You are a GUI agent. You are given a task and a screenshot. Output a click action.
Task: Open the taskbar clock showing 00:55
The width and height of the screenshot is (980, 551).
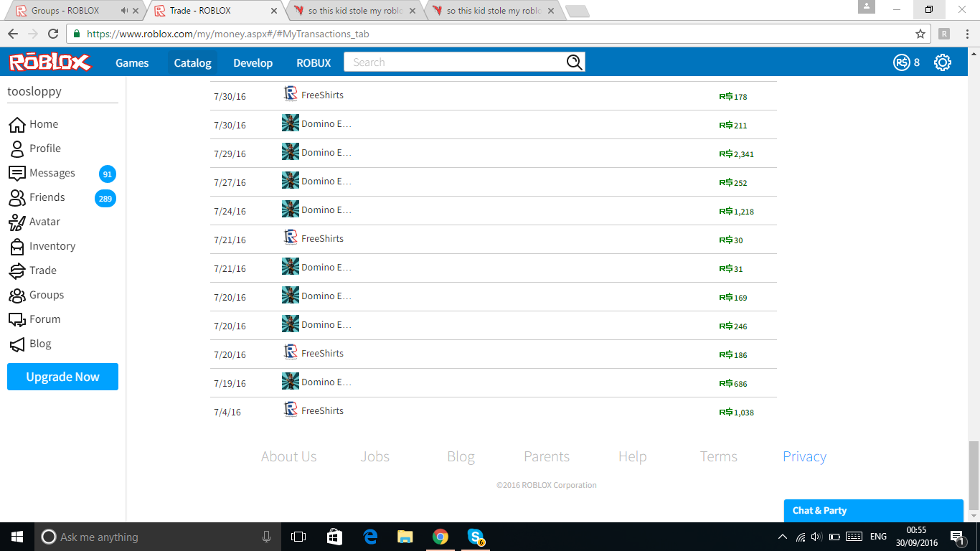[x=916, y=537]
